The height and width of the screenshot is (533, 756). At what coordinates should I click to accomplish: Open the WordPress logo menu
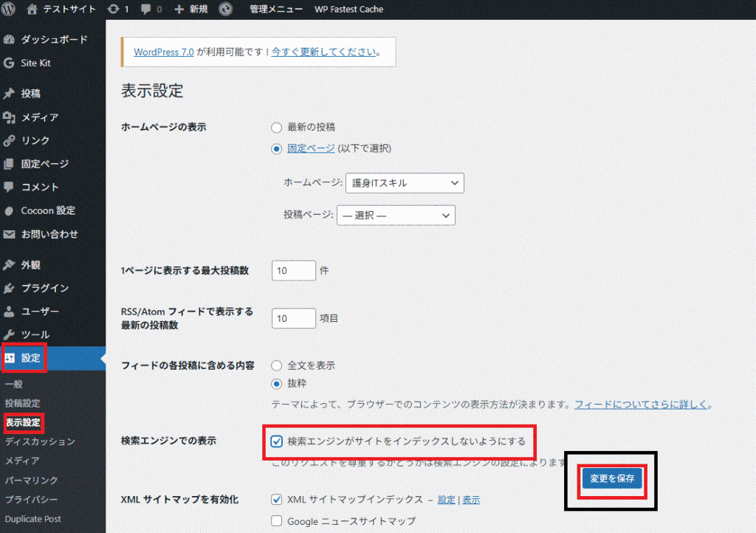(9, 9)
